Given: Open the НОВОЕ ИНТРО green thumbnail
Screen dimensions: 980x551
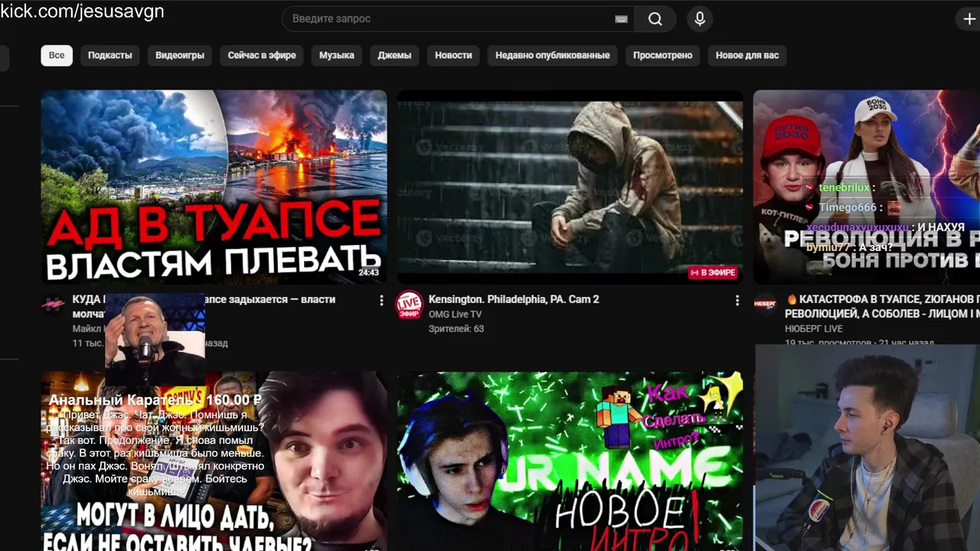Looking at the screenshot, I should (x=570, y=461).
